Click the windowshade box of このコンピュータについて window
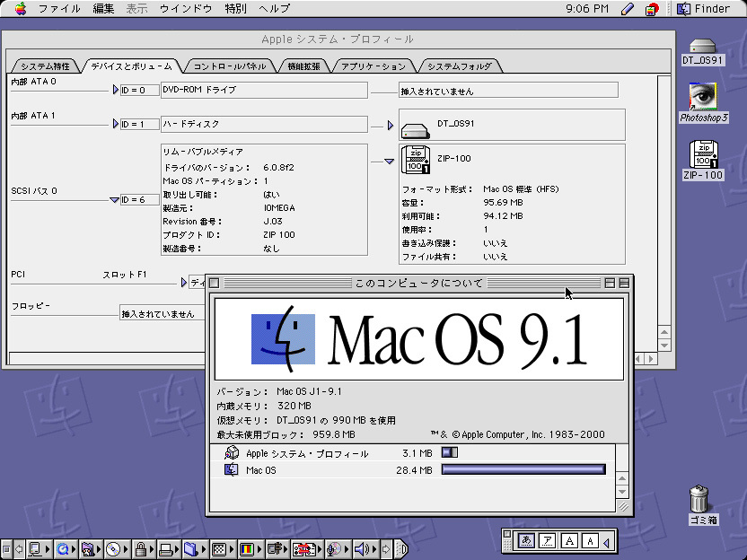 pyautogui.click(x=624, y=283)
